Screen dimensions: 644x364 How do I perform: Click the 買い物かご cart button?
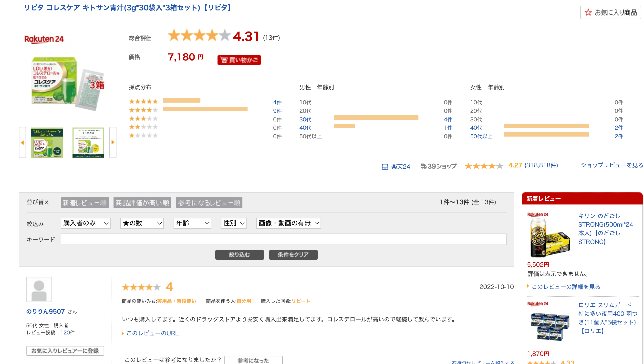click(239, 60)
